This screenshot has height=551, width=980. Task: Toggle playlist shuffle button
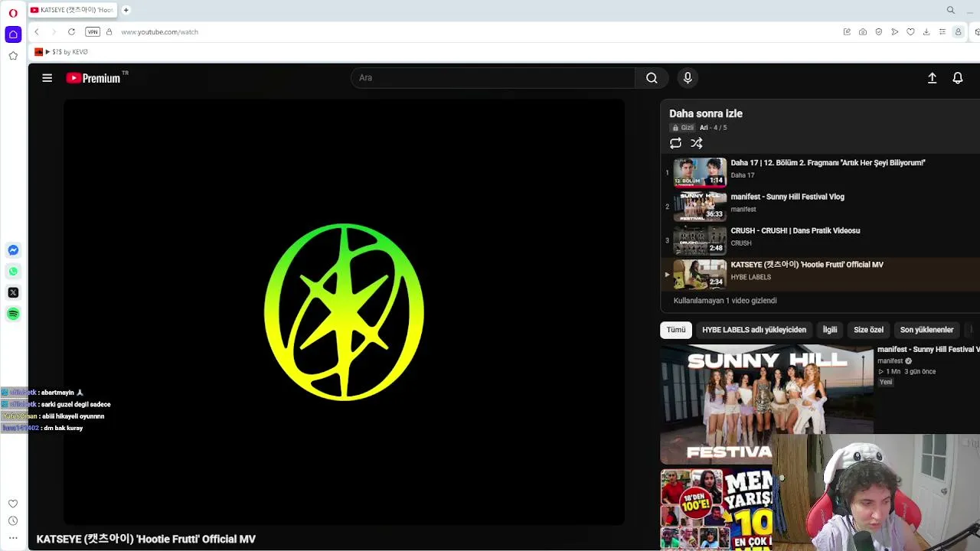click(x=697, y=143)
